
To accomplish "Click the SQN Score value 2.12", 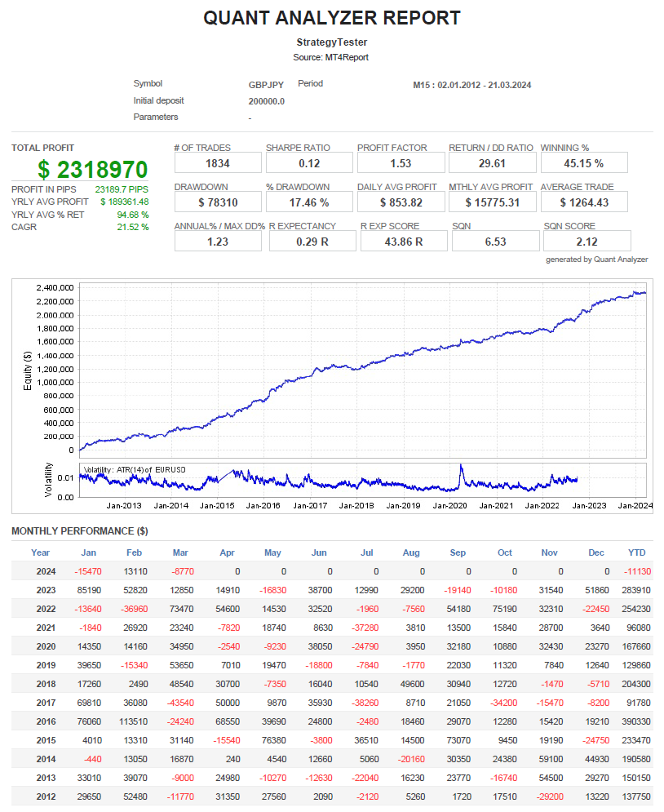I will coord(586,242).
